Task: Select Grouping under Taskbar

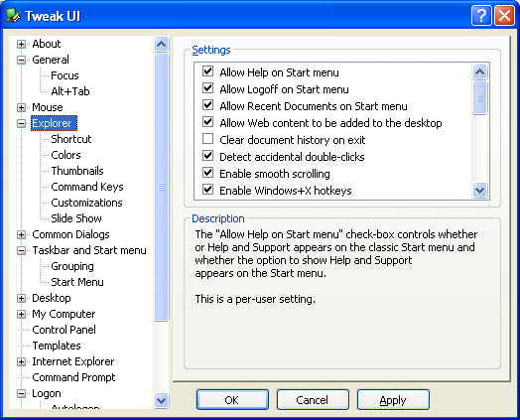Action: (x=72, y=266)
